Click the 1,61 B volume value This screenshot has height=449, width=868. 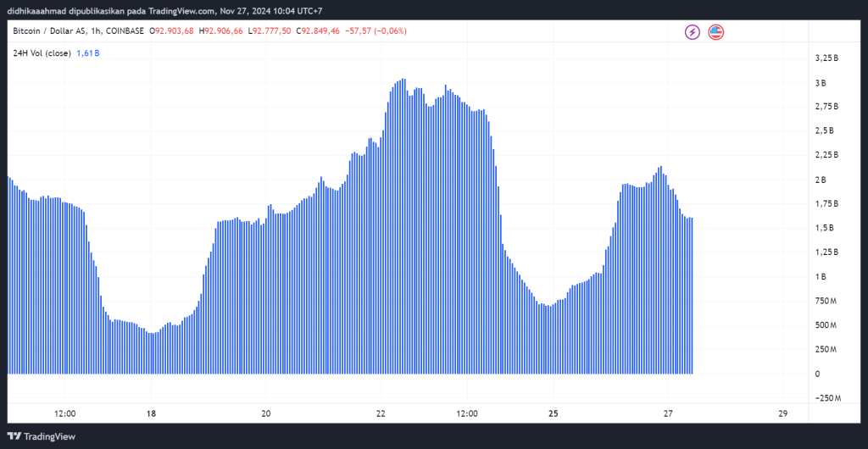(x=88, y=53)
